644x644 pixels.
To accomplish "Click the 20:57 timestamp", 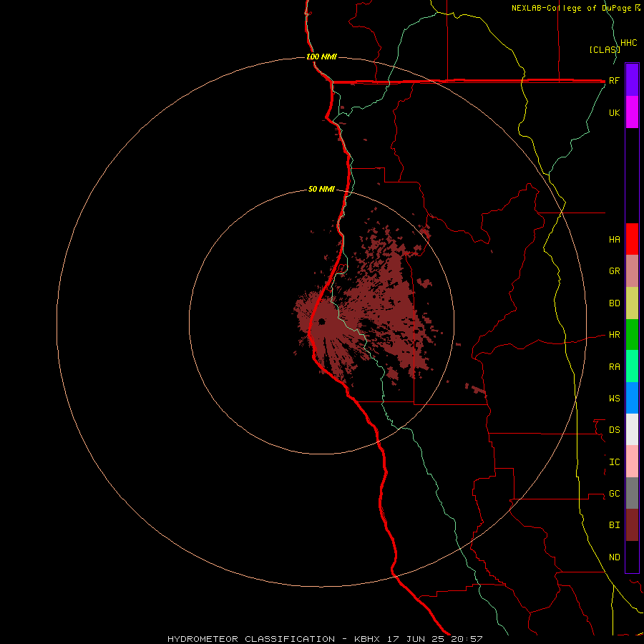I will [467, 639].
